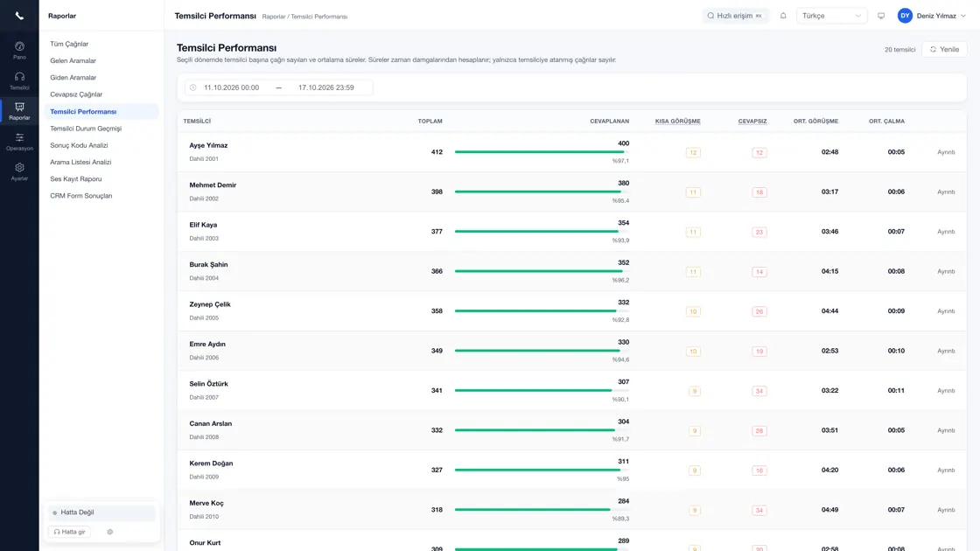Click the Hatta gir button
Viewport: 980px width, 551px height.
click(69, 532)
